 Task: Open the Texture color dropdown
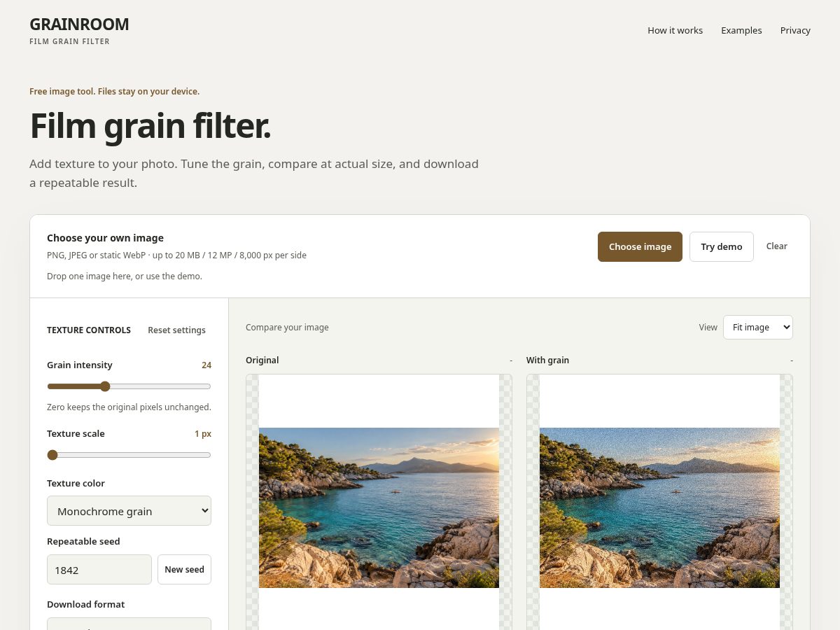(x=129, y=511)
